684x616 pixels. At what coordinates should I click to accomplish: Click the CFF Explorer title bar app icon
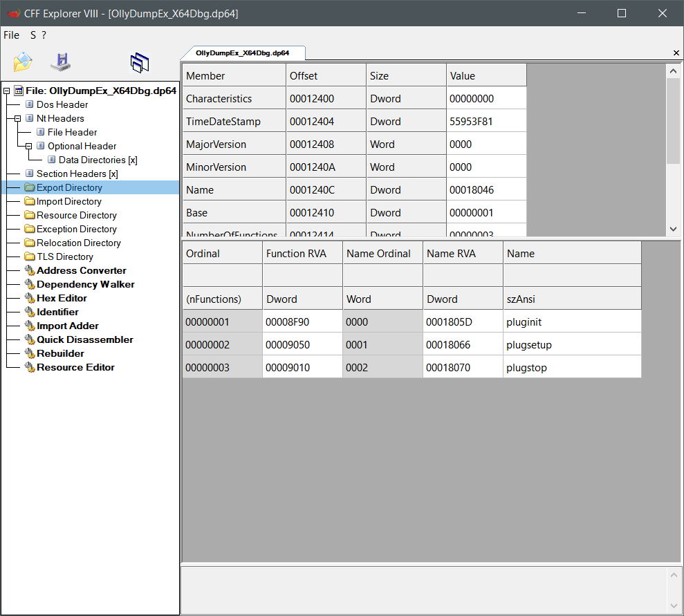(14, 14)
